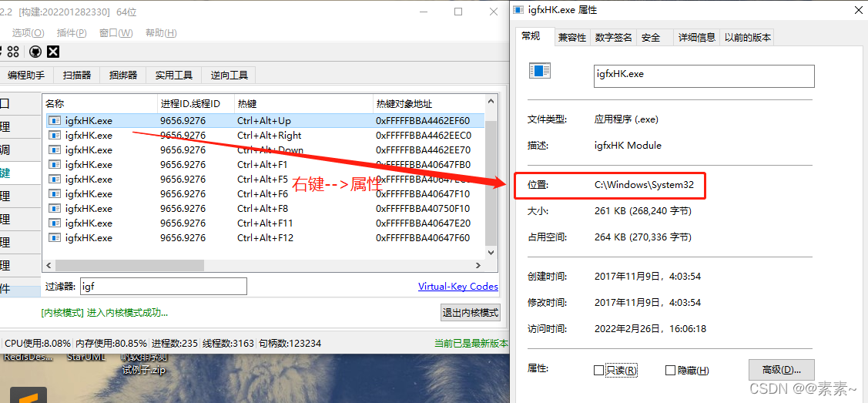The height and width of the screenshot is (403, 868).
Task: Enable the 只读(R) checkbox
Action: pyautogui.click(x=598, y=371)
